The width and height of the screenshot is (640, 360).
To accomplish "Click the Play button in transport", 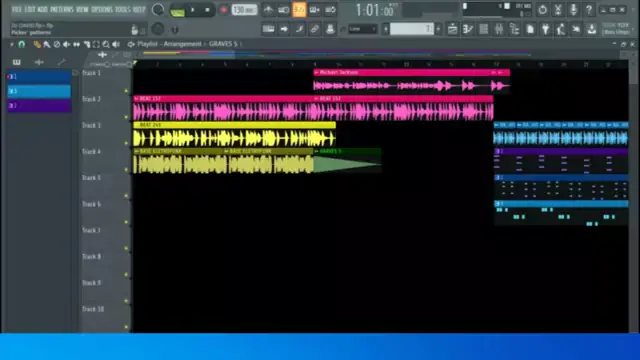I will (193, 10).
